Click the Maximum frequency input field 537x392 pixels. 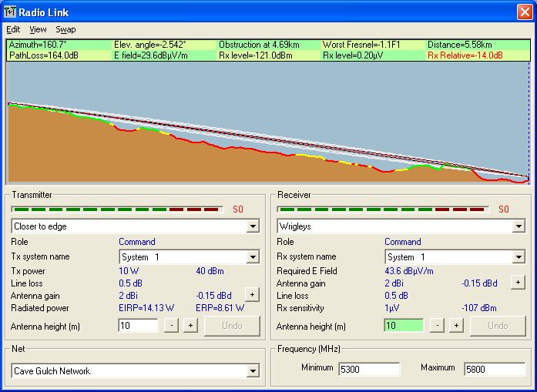coord(494,369)
